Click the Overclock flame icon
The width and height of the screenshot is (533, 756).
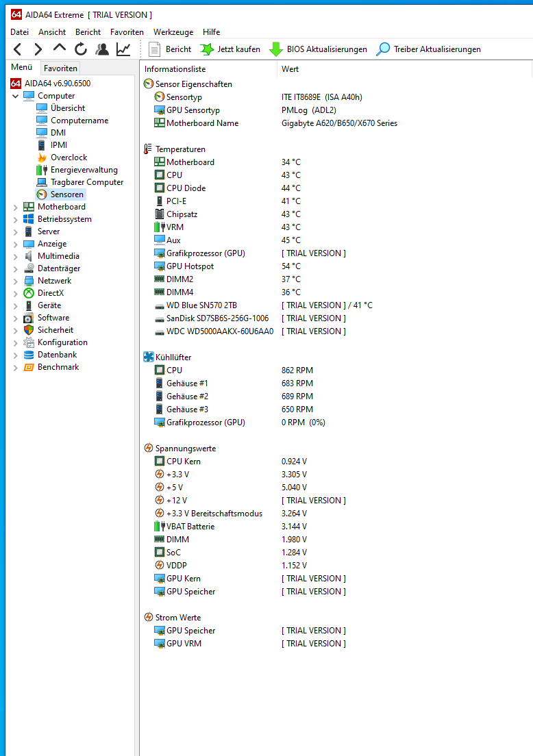coord(42,157)
